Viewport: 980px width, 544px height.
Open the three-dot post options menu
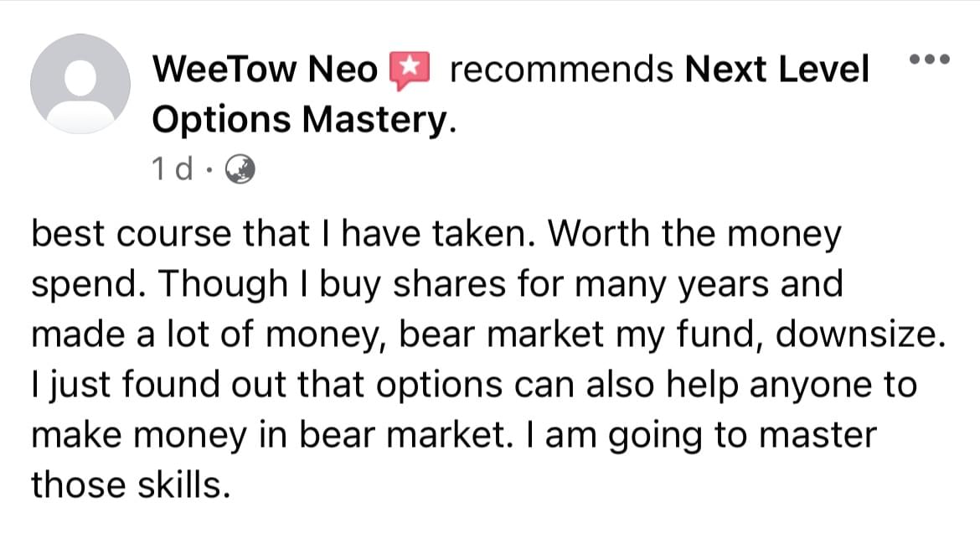click(928, 60)
